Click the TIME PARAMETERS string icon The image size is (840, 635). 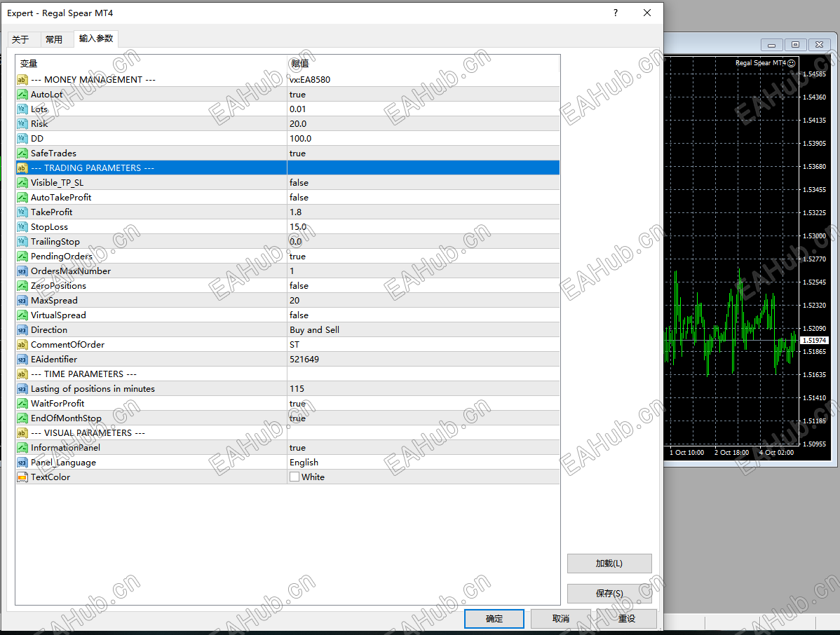(x=22, y=374)
